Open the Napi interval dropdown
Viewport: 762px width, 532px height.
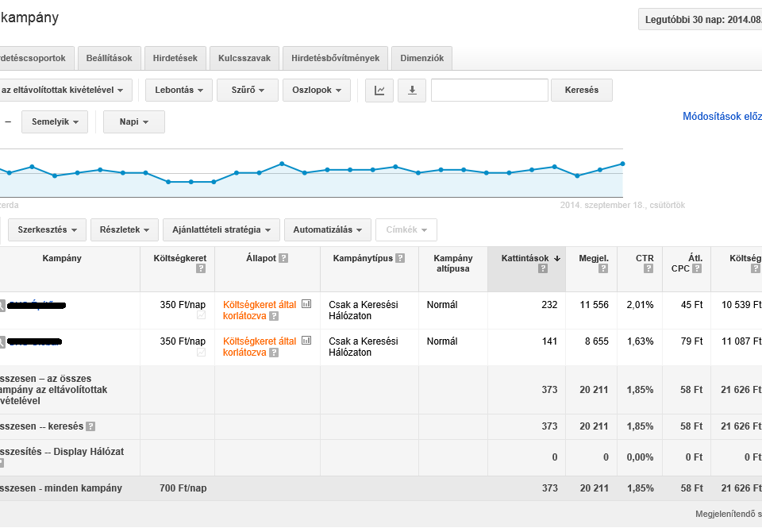[133, 122]
